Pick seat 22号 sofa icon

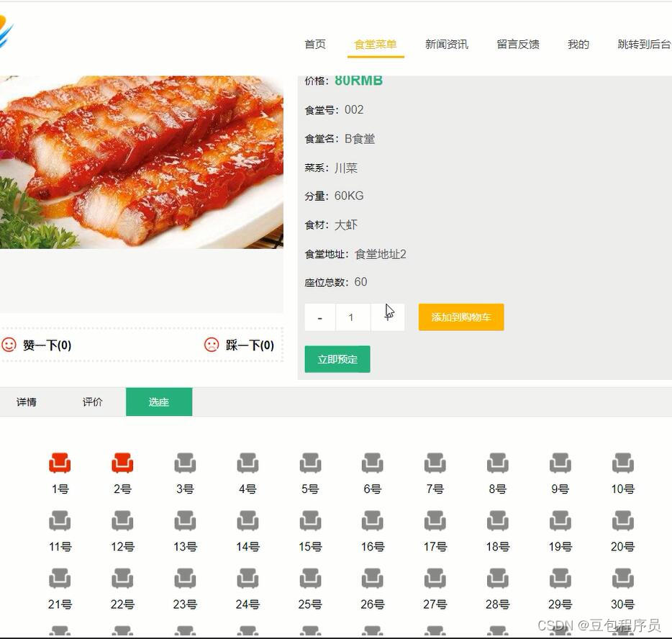coord(122,578)
